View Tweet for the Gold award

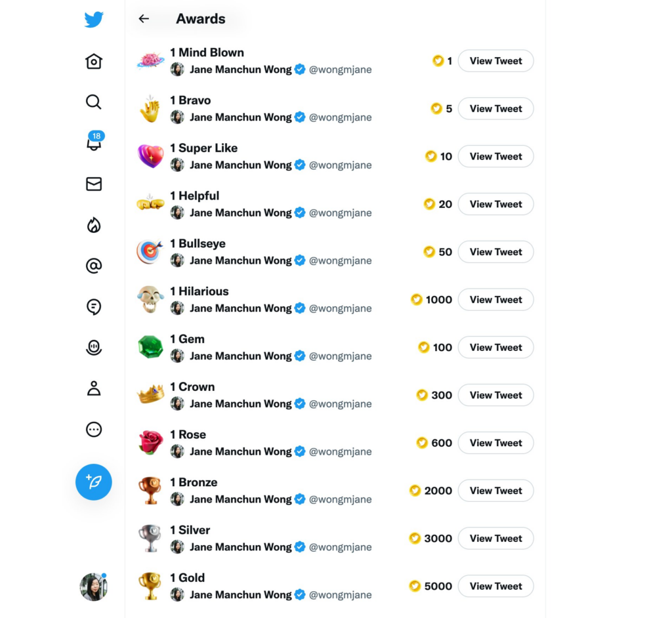[x=495, y=586]
